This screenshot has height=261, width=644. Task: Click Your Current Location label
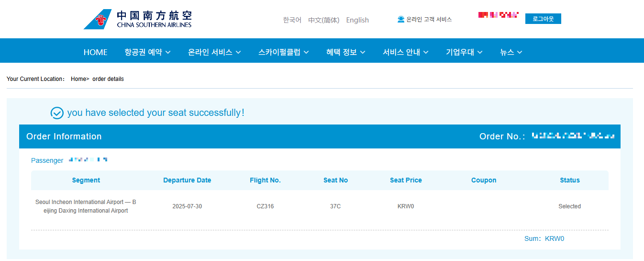tap(35, 79)
